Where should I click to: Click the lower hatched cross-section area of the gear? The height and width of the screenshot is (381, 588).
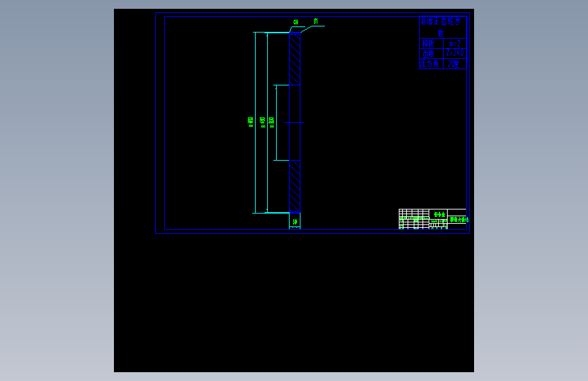click(x=295, y=186)
